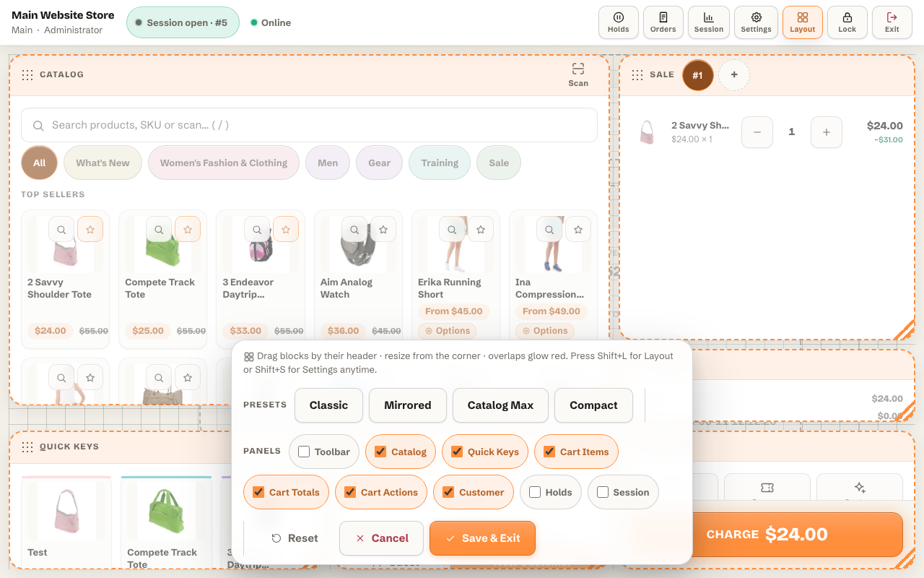The image size is (924, 578).
Task: Toggle the Layout editor button
Action: pos(803,22)
